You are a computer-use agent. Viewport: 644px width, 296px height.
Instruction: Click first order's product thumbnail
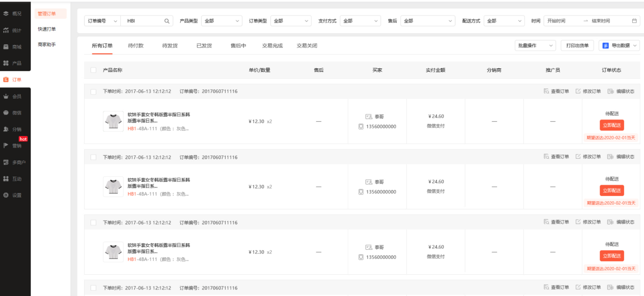113,121
